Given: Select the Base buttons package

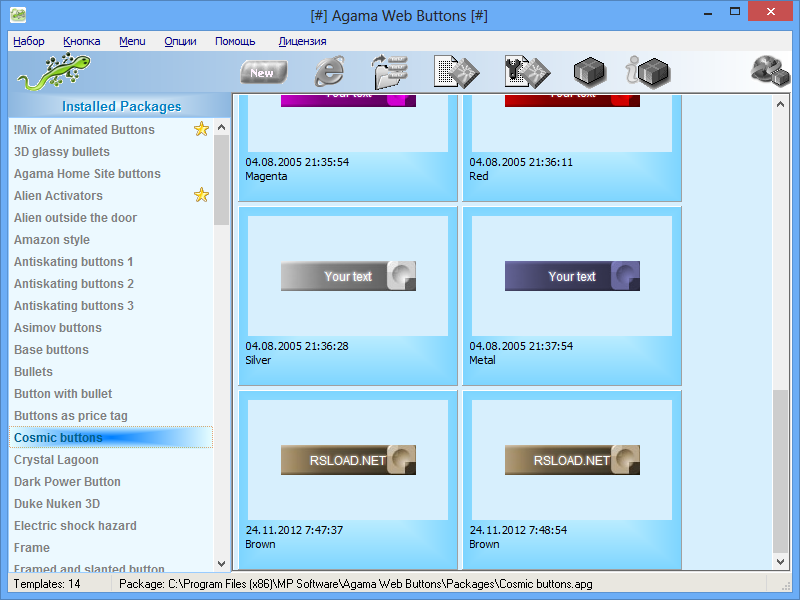Looking at the screenshot, I should coord(51,349).
